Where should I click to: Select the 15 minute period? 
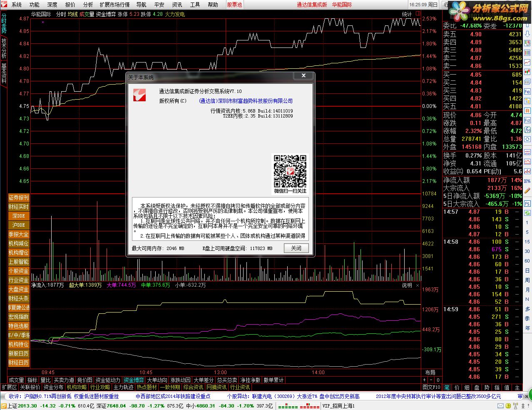527,242
